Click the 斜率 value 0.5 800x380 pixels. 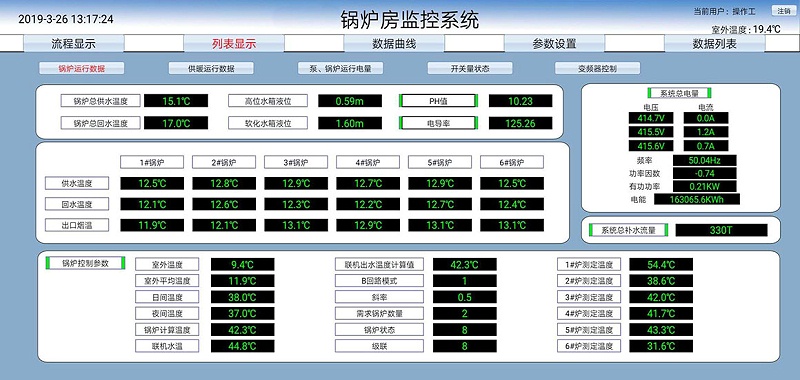point(465,297)
